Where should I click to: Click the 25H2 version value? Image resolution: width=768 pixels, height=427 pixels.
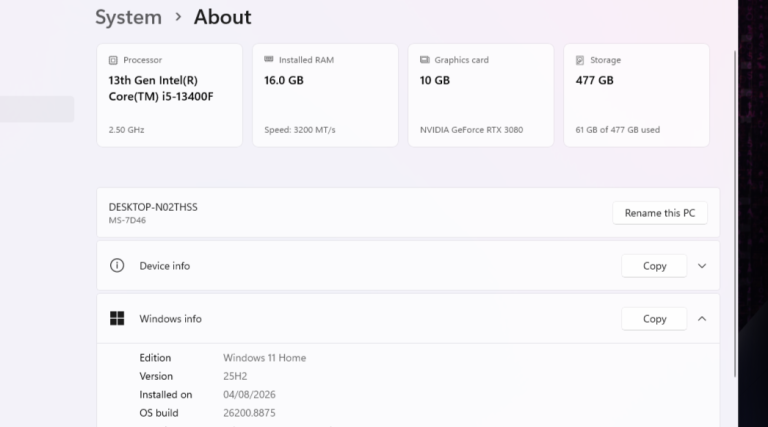coord(235,376)
